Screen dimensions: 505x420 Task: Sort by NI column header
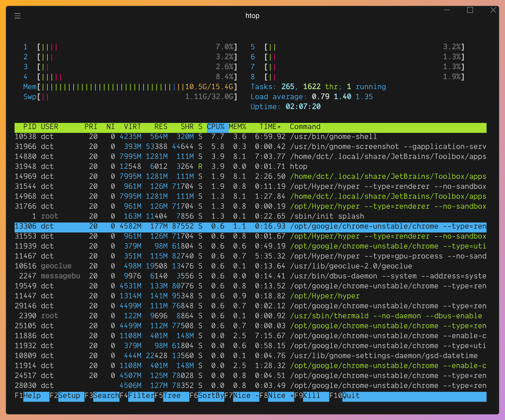[110, 127]
